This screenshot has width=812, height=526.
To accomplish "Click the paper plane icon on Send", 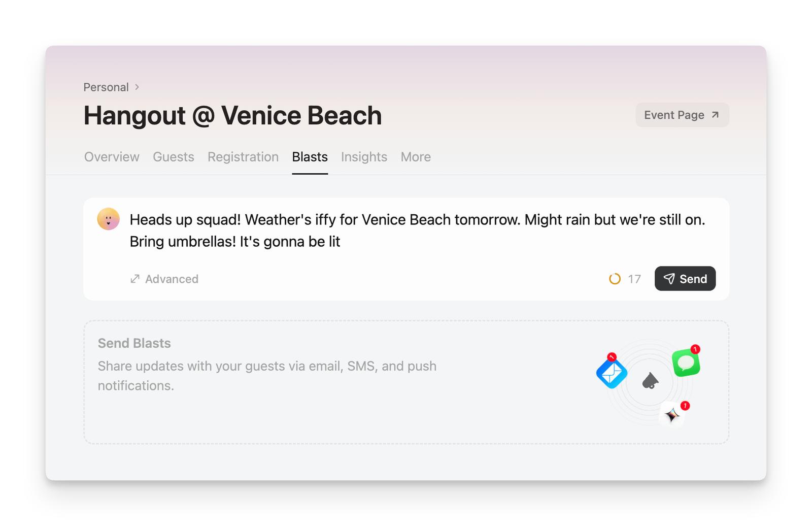I will tap(669, 279).
